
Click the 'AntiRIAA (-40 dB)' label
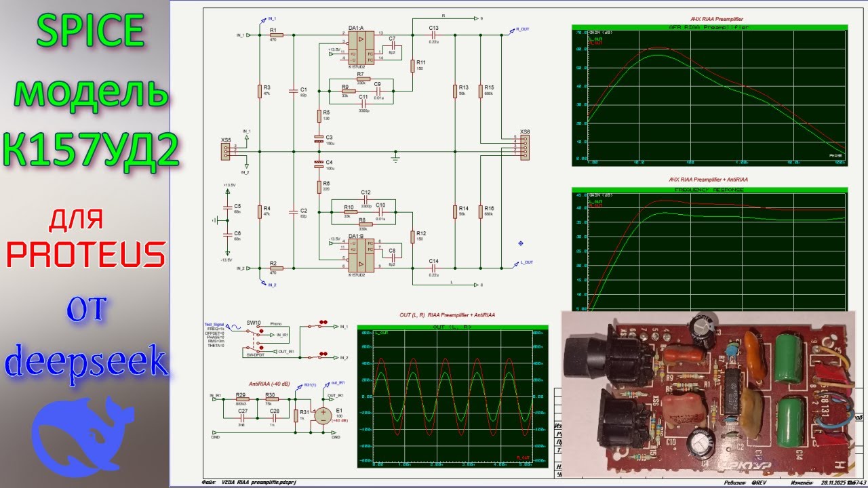[x=269, y=384]
